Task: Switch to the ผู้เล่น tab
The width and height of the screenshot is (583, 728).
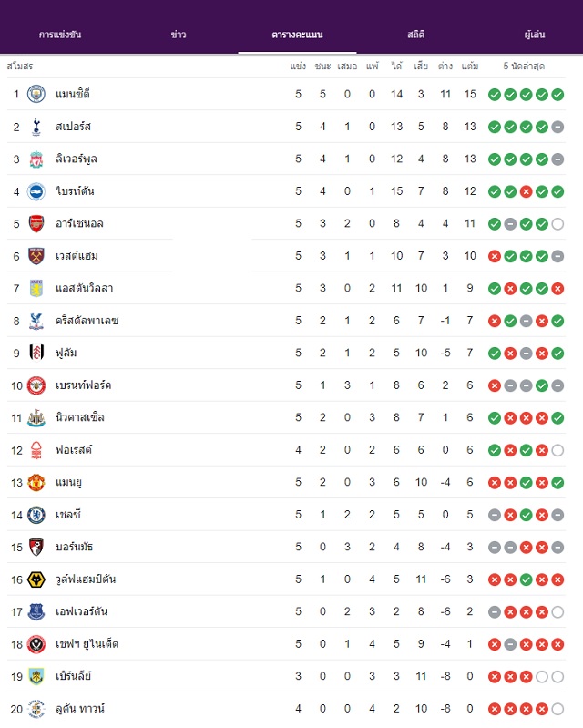Action: pyautogui.click(x=535, y=35)
